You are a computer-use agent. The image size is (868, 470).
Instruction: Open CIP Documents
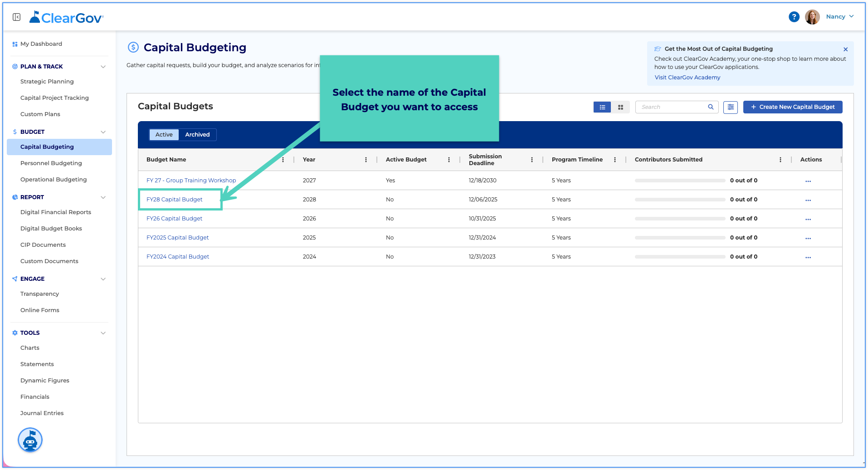[x=43, y=245]
